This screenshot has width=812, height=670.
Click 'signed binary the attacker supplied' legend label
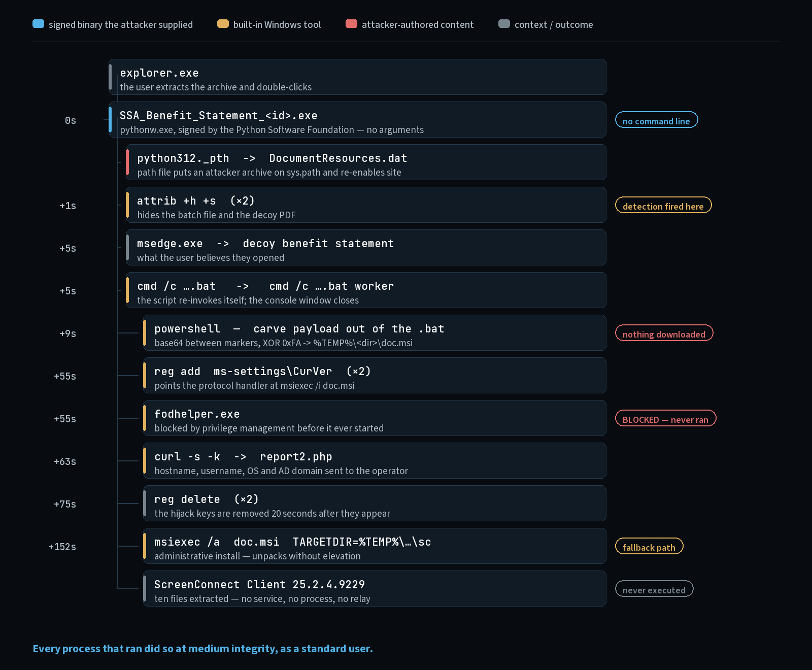(121, 24)
